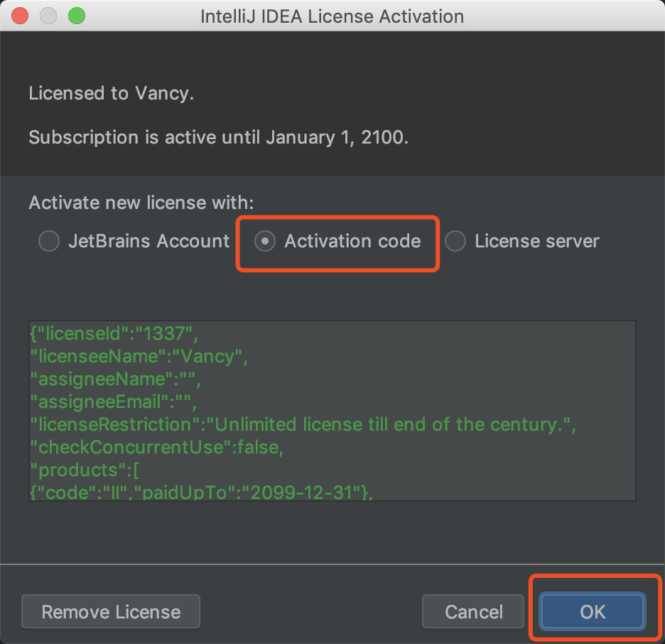Click the "licenseeName":"Vancy" line
665x644 pixels.
pyautogui.click(x=139, y=356)
